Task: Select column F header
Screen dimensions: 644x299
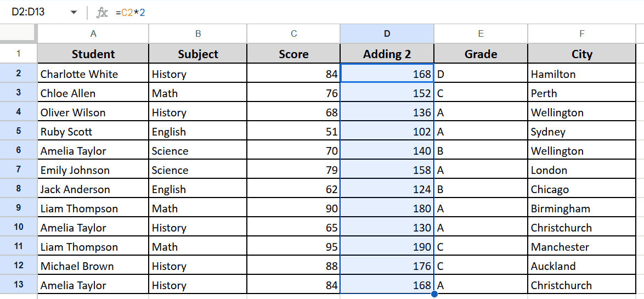Action: tap(581, 33)
